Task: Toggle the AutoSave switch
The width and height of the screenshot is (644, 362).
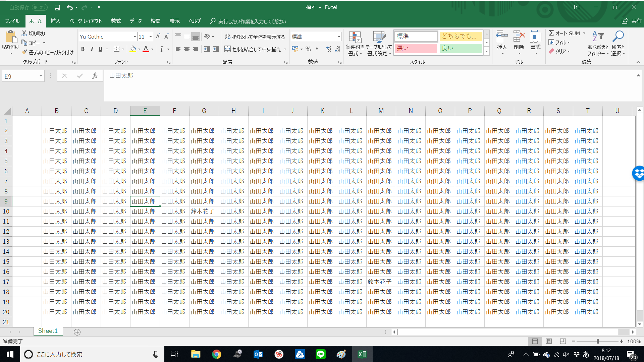Action: [x=40, y=7]
